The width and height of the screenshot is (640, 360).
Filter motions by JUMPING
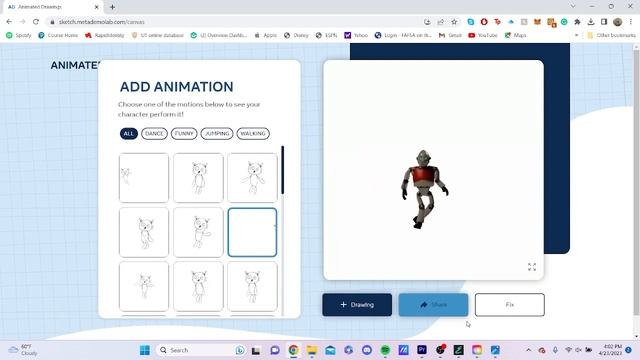point(217,133)
